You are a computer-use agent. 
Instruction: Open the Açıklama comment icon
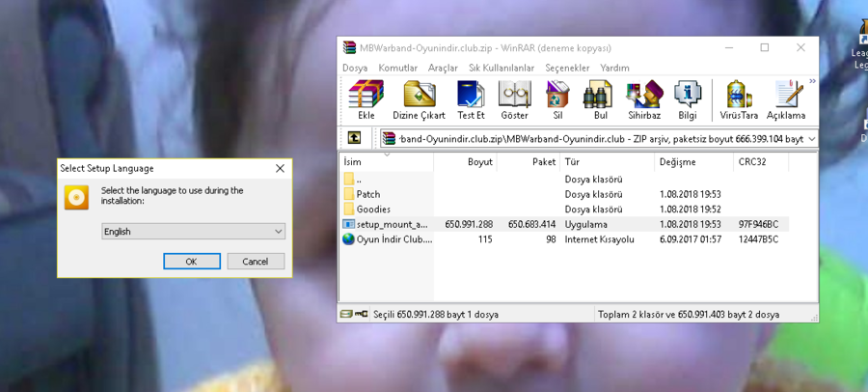click(786, 99)
